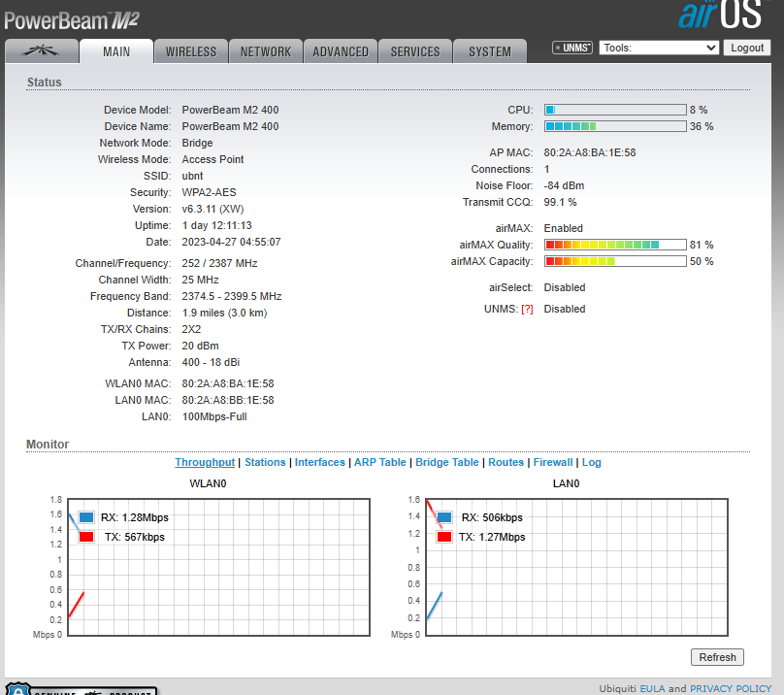
Task: Click the UNMS help [?] link
Action: (x=527, y=310)
